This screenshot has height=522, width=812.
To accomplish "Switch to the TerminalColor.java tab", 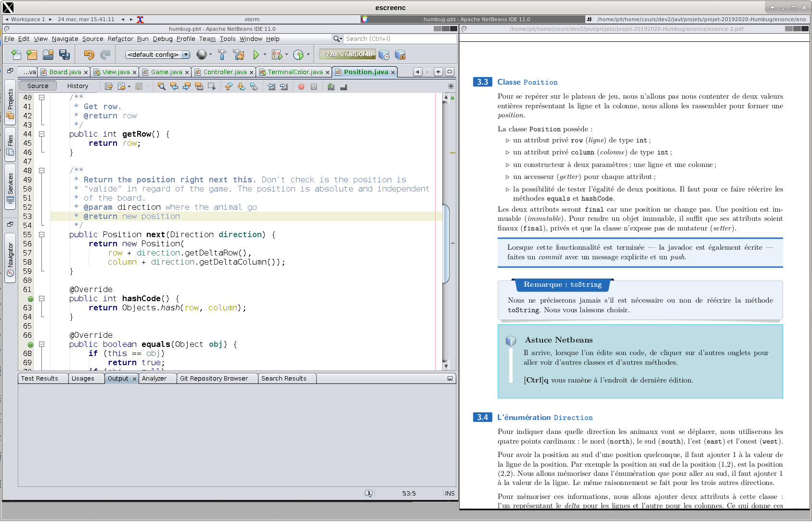I will pos(295,72).
